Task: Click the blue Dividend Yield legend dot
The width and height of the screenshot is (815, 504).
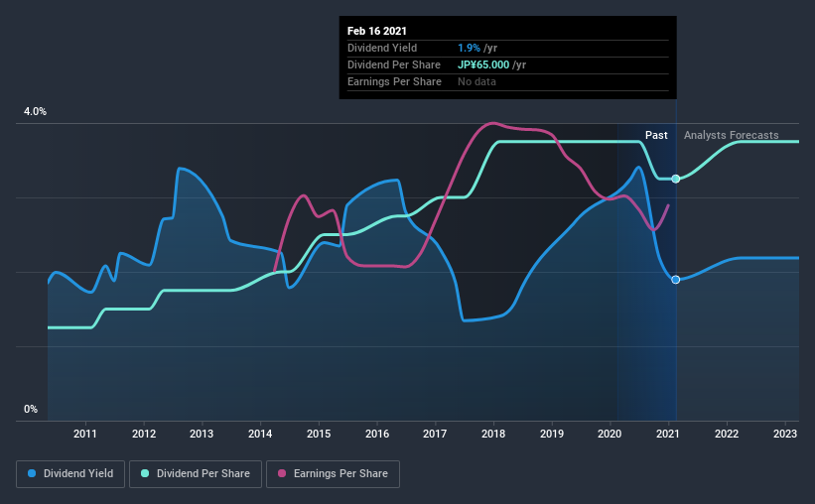Action: [32, 473]
